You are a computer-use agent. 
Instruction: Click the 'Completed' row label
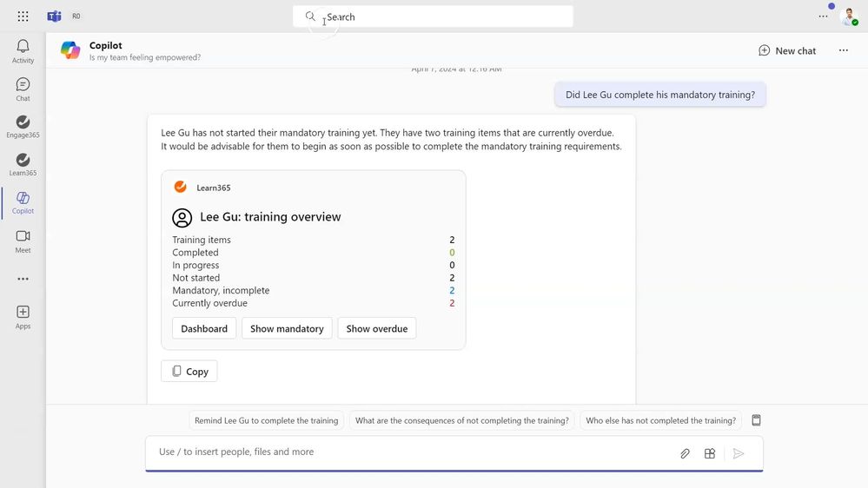[x=195, y=253]
